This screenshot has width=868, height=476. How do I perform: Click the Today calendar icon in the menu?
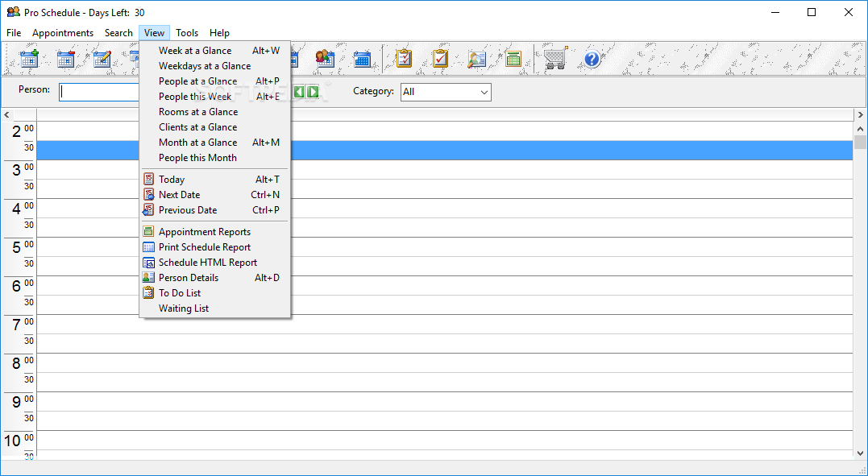click(148, 179)
